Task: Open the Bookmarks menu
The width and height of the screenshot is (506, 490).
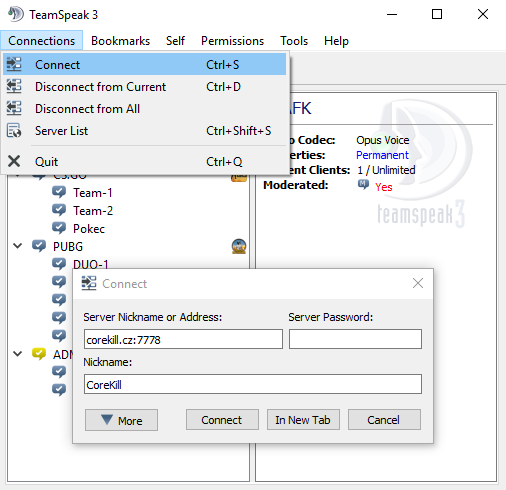Action: (120, 41)
